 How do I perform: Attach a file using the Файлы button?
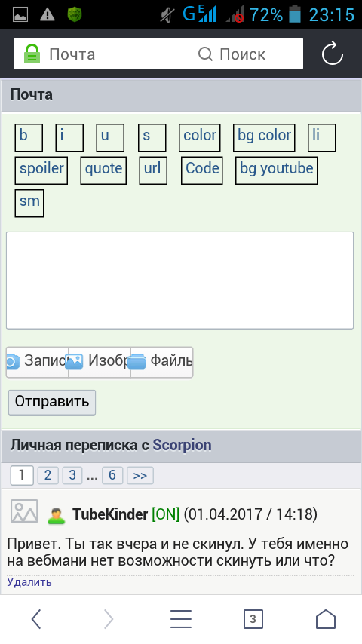[162, 362]
